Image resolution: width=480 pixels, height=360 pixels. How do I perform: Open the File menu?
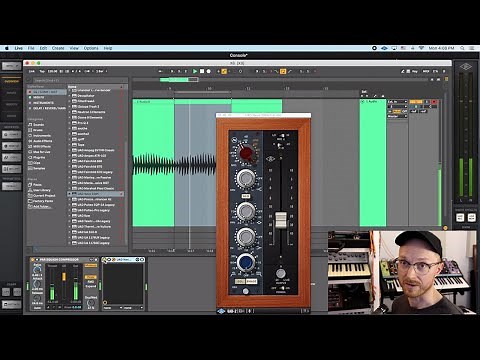pos(31,48)
